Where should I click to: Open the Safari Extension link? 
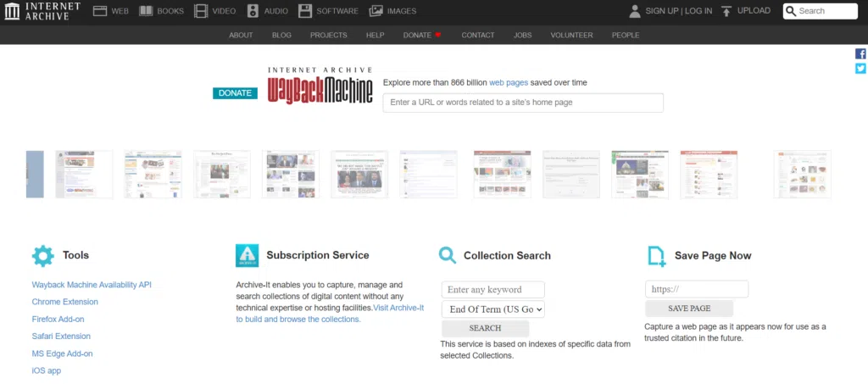pos(61,336)
